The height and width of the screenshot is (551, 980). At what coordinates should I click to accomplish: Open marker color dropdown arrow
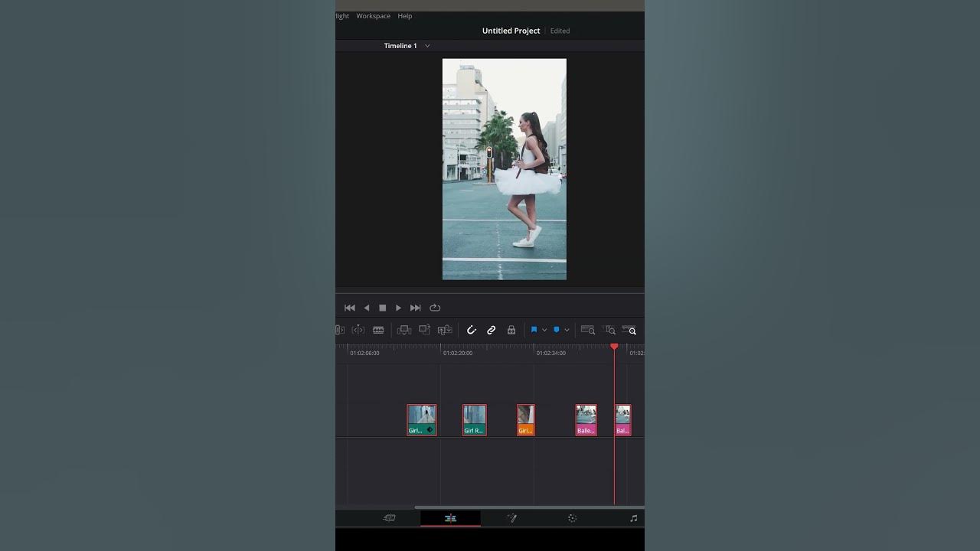(567, 330)
